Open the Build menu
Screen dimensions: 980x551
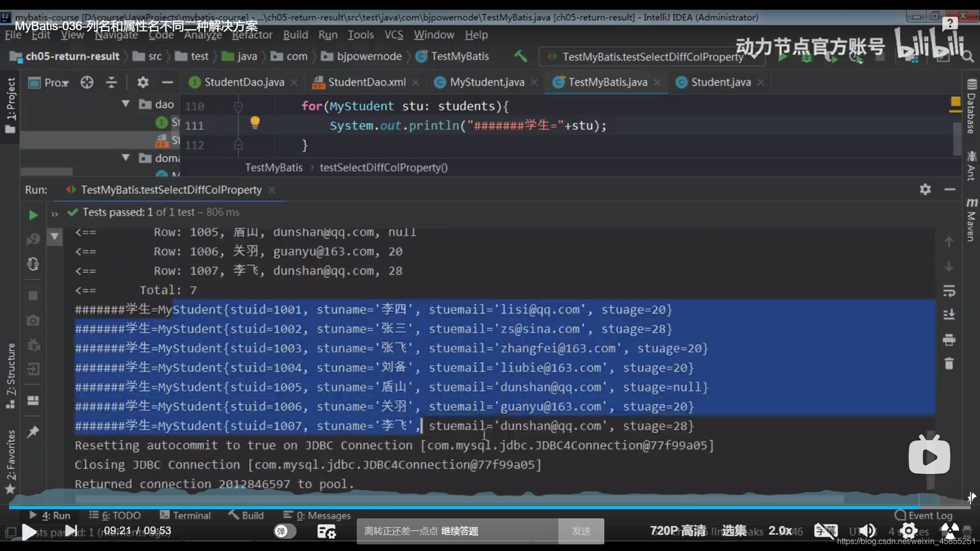point(296,35)
